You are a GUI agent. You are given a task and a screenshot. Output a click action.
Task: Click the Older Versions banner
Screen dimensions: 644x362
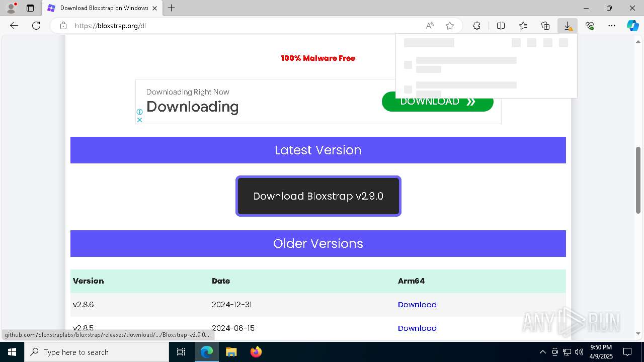(x=318, y=243)
